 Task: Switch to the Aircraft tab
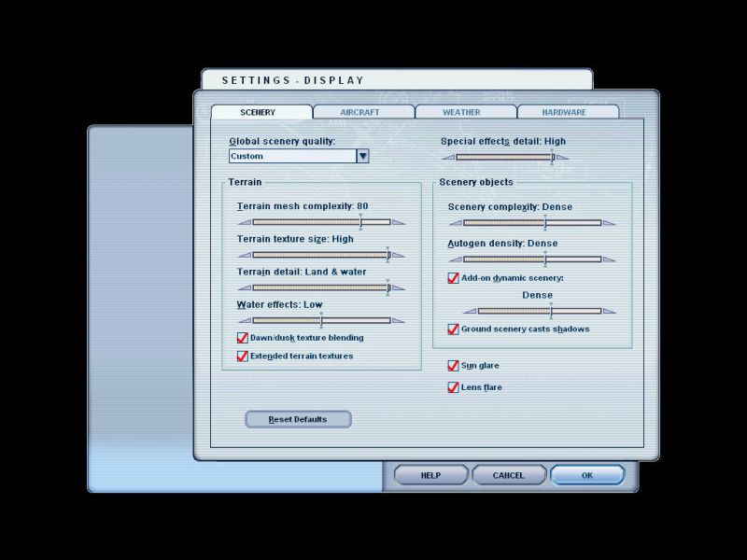click(363, 112)
